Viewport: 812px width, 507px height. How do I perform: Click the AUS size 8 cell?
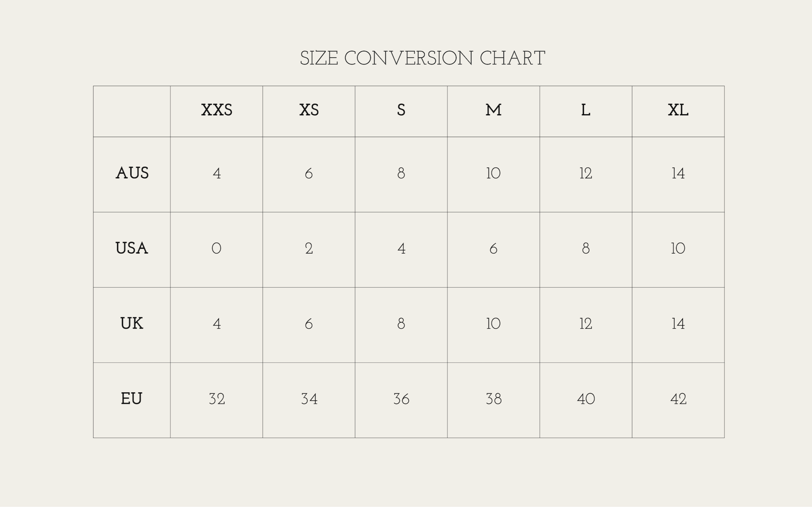click(x=401, y=174)
